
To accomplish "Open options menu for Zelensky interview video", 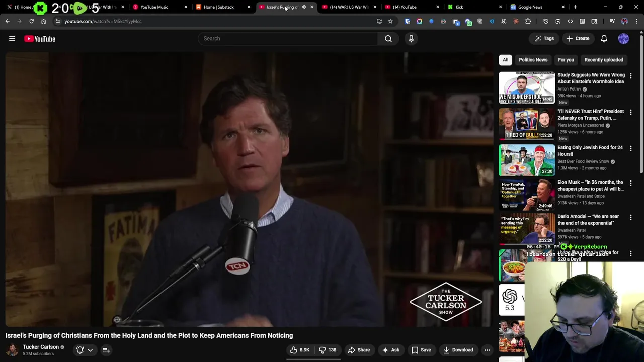I will [x=631, y=112].
